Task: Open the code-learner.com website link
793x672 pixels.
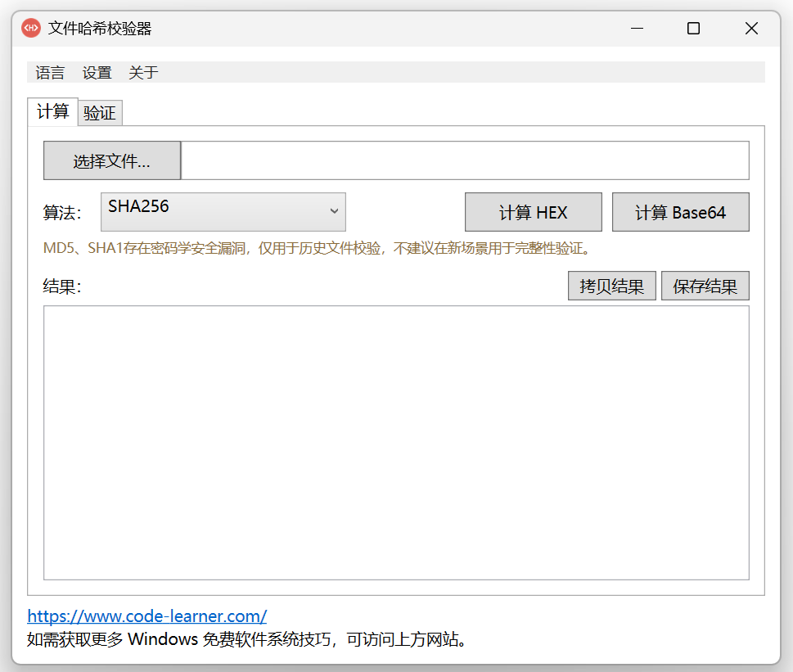Action: (x=146, y=616)
